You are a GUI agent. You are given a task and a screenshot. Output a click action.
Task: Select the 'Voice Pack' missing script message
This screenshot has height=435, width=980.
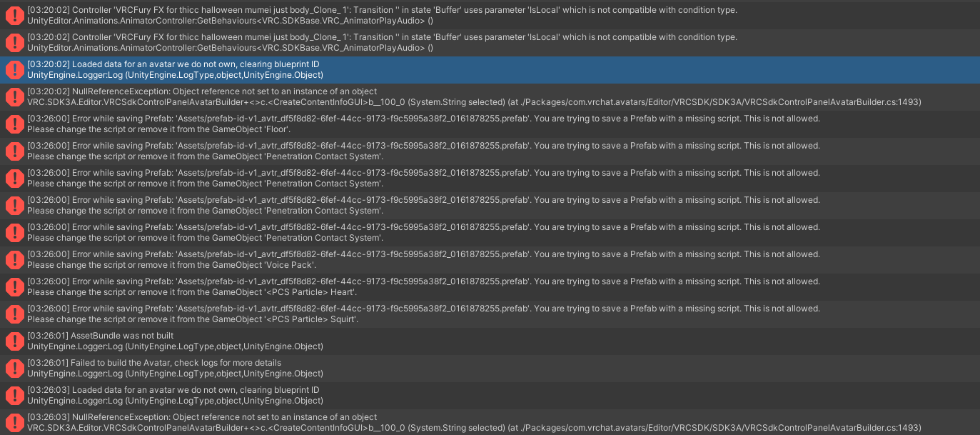pos(423,259)
